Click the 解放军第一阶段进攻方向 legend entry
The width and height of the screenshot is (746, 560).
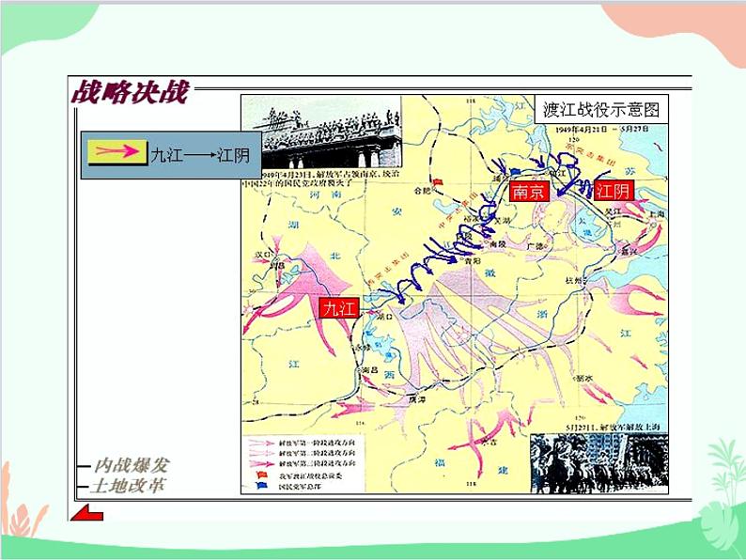click(318, 443)
